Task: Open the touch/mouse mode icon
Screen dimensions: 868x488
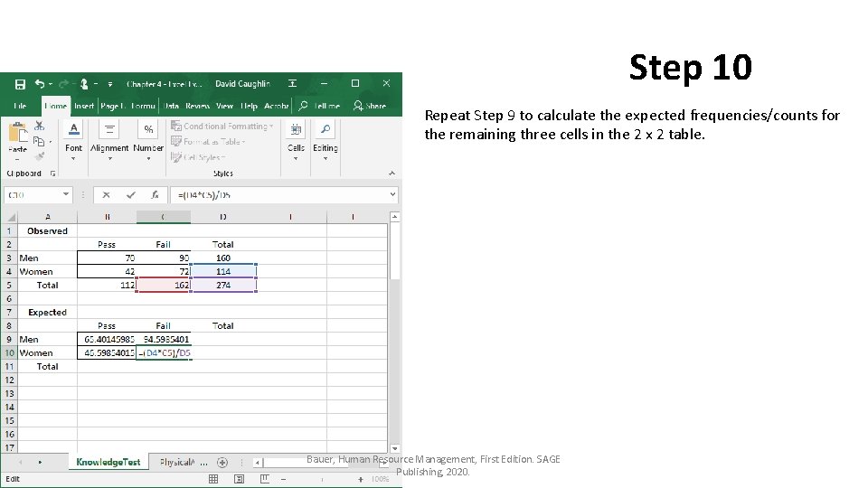Action: pos(84,83)
